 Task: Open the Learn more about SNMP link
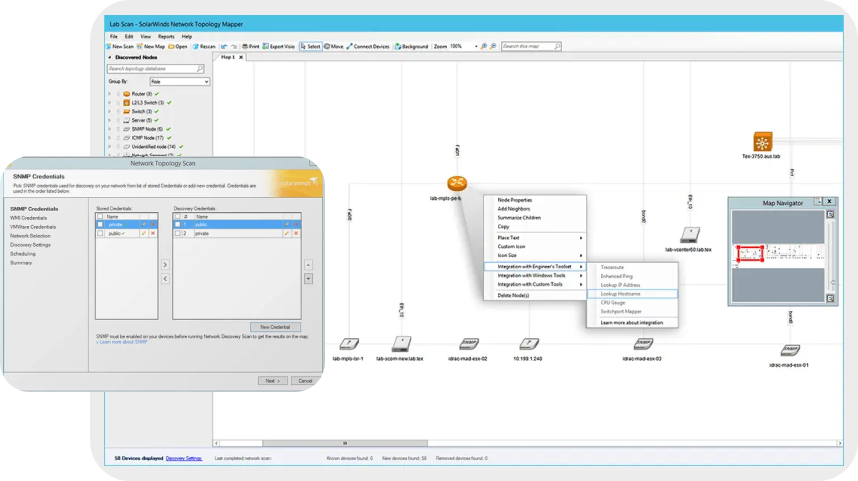click(x=123, y=342)
